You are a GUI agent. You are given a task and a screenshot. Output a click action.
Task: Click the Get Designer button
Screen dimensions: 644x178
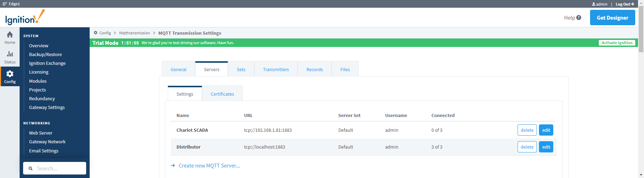(612, 18)
